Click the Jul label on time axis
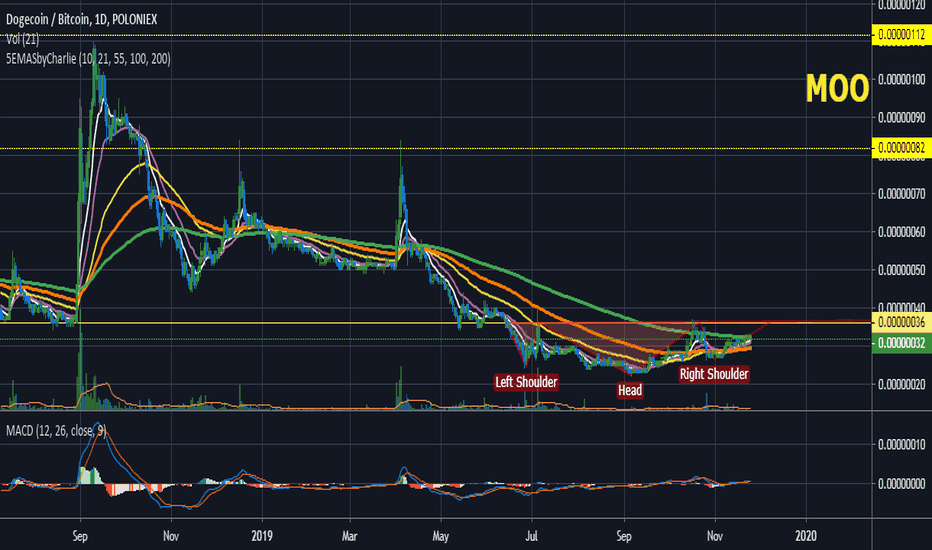 531,536
